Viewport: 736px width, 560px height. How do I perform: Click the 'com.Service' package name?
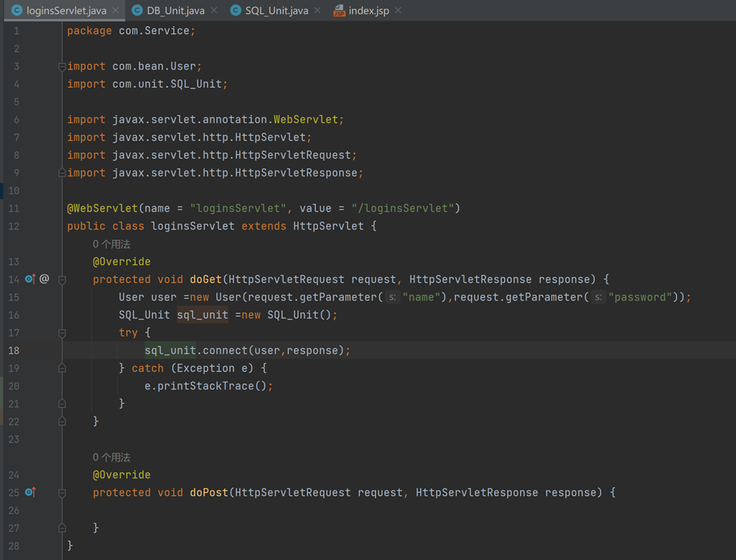pyautogui.click(x=154, y=30)
